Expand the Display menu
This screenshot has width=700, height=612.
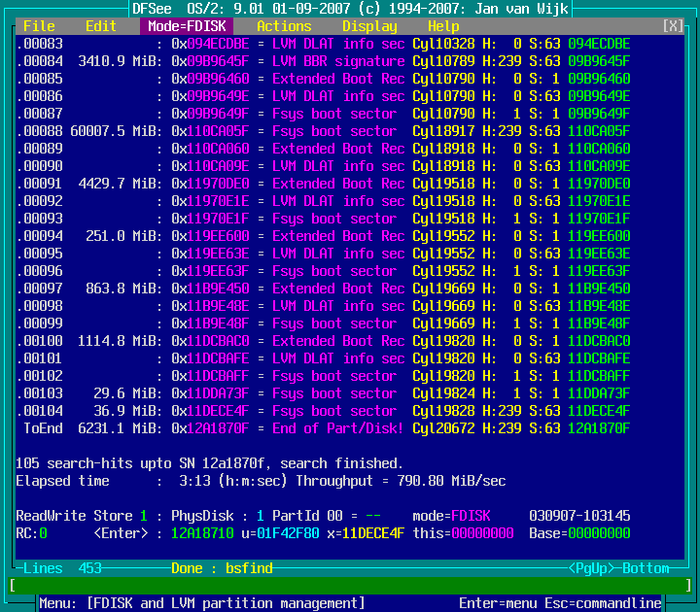coord(369,26)
